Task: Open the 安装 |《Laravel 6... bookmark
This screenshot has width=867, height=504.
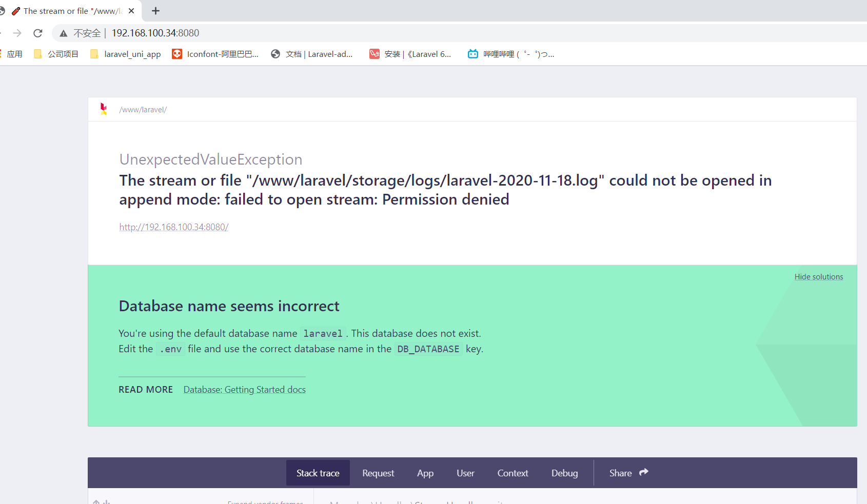Action: 410,54
